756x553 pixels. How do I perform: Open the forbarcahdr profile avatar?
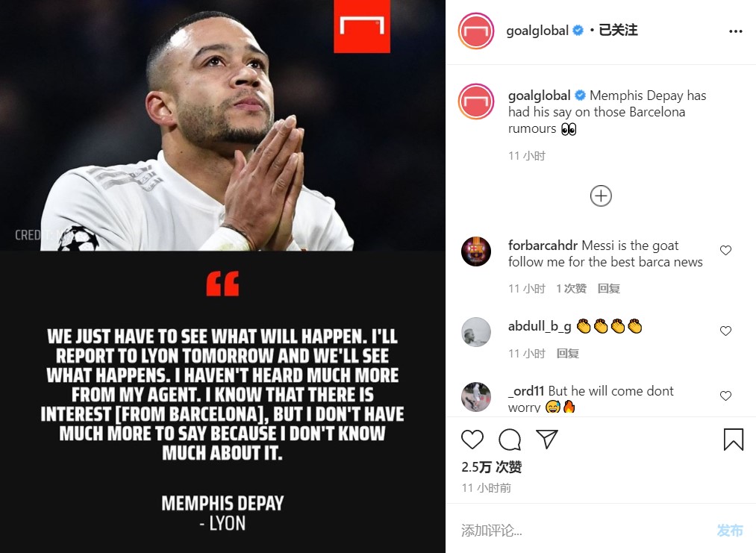[476, 251]
